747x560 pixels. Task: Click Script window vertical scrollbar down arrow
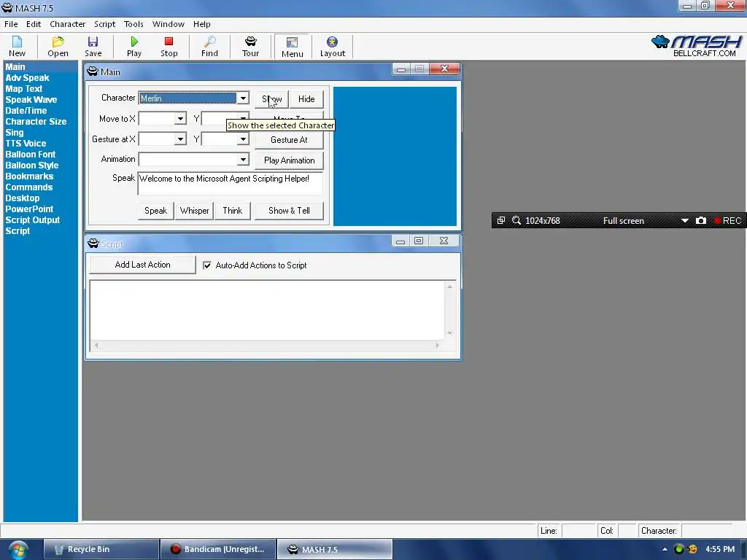(449, 333)
